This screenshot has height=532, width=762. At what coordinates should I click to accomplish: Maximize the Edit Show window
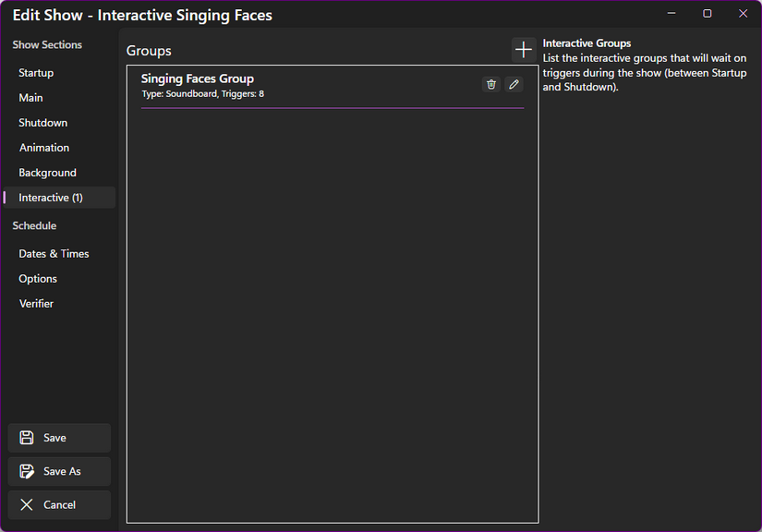pos(707,13)
